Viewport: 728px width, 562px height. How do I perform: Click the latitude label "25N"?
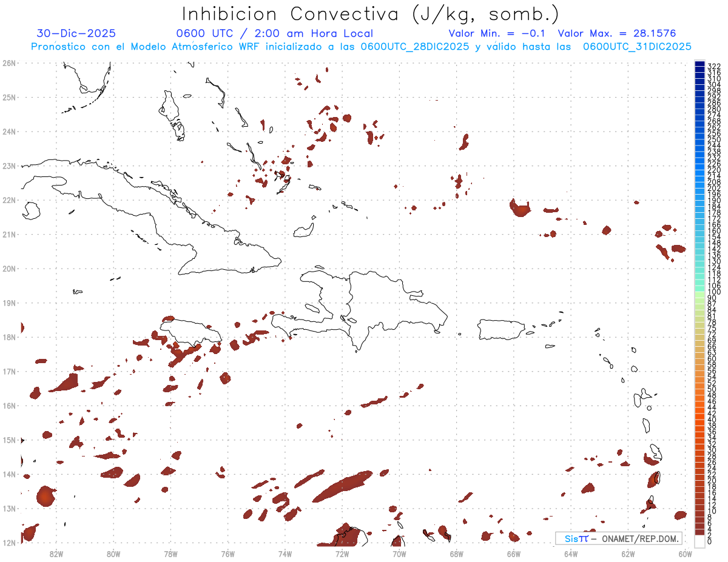click(9, 97)
